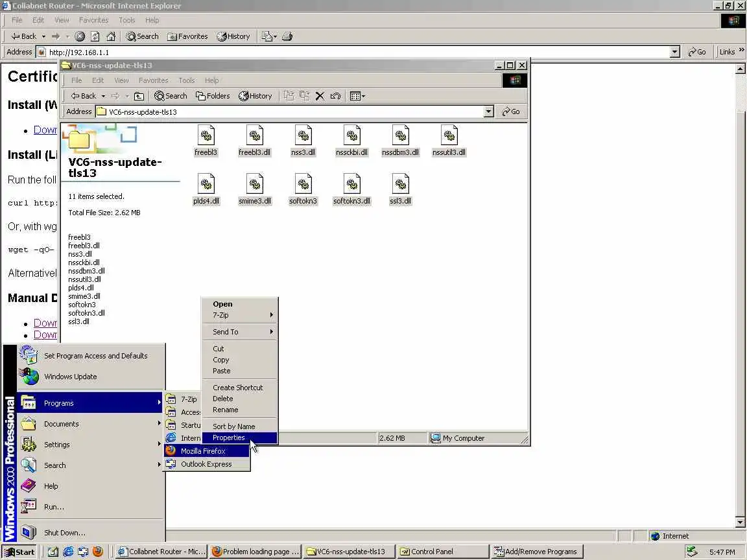Expand the Settings submenu in Start menu

[91, 444]
